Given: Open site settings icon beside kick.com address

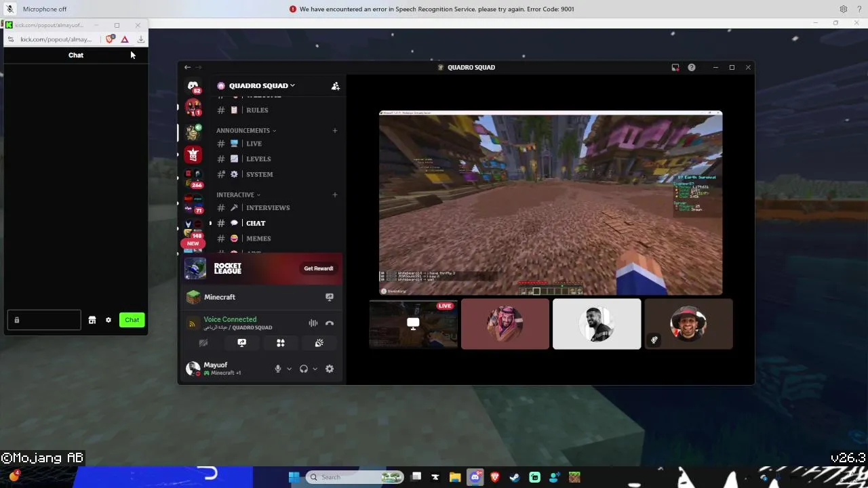Looking at the screenshot, I should 10,39.
